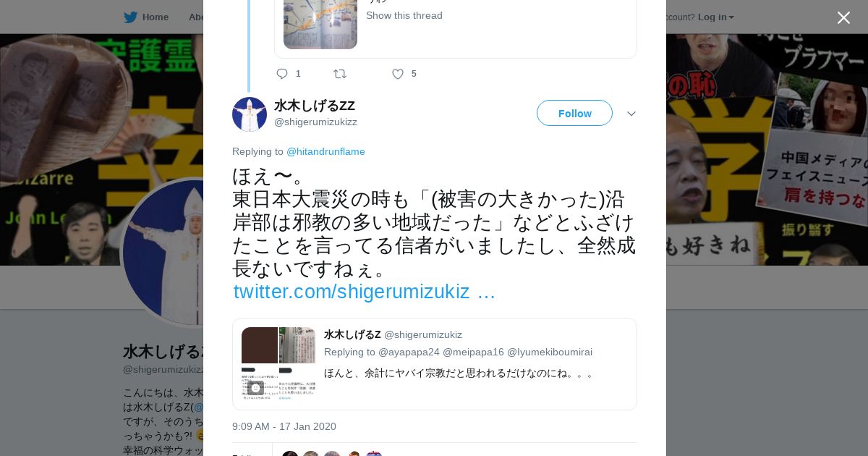Viewport: 868px width, 456px height.
Task: Open the twitter.com/shigerumizukiz link
Action: 365,292
